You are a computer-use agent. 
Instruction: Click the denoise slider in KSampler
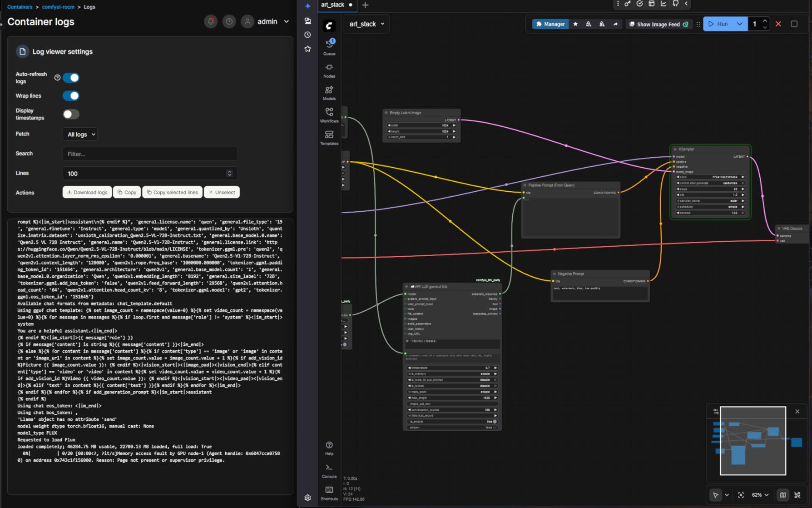coord(710,213)
